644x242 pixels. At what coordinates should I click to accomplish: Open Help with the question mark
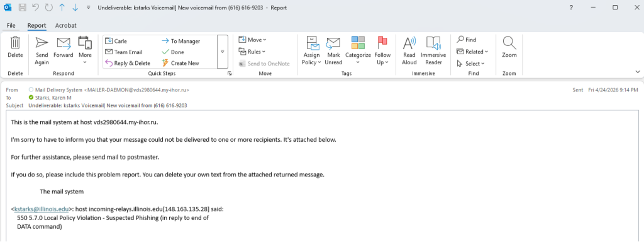571,8
